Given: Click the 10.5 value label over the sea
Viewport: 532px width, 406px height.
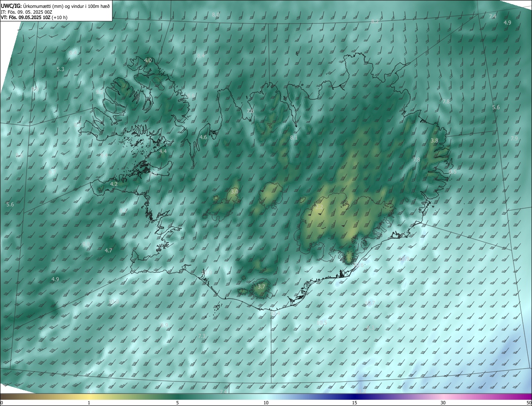Looking at the screenshot, I should 322,323.
